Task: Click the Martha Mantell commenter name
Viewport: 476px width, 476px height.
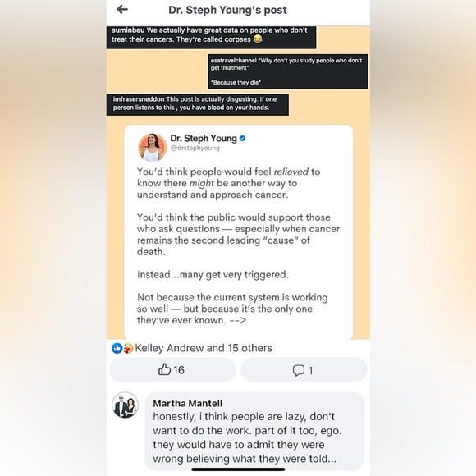Action: 187,403
